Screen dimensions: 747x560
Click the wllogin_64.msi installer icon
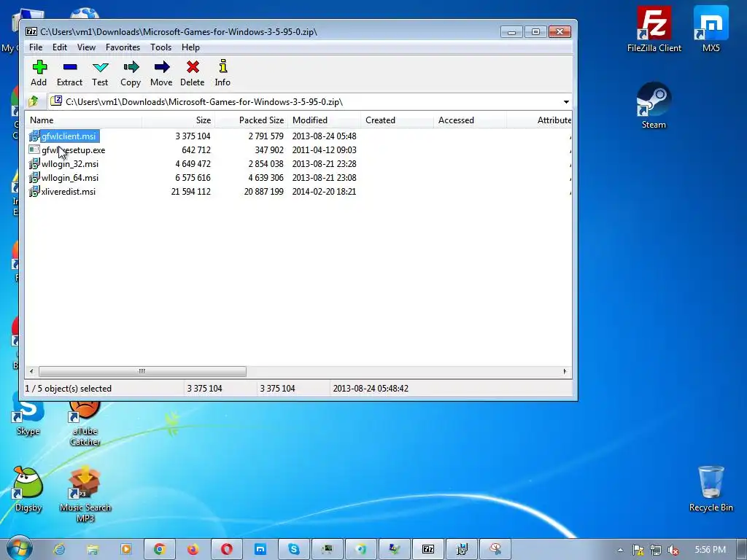click(x=34, y=178)
